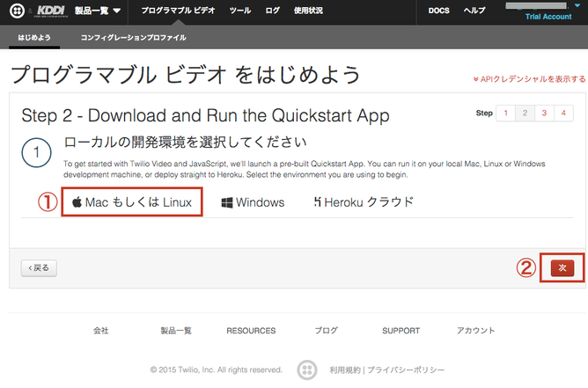Screen dimensions: 588x388
Task: Open プライバシーポリシー link
Action: point(406,370)
